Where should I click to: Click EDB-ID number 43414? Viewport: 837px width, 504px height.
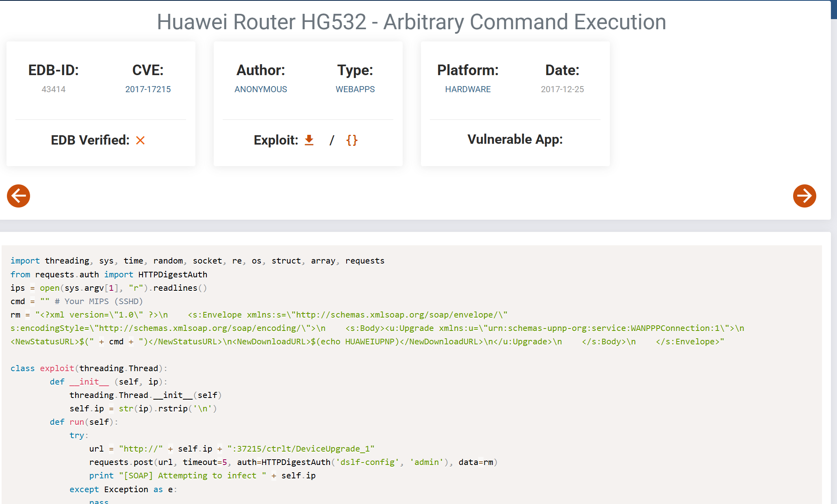(x=53, y=89)
